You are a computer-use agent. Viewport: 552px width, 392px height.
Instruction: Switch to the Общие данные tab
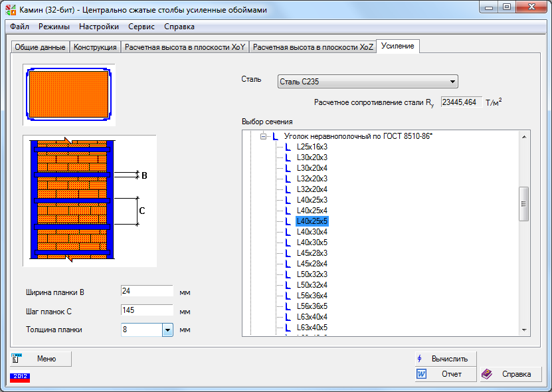(40, 47)
